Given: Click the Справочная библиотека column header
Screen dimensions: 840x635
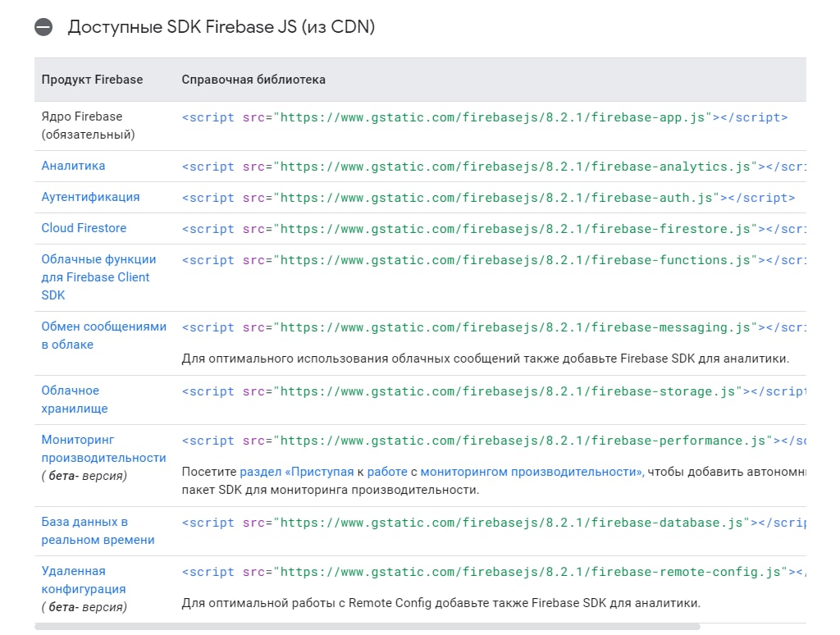Looking at the screenshot, I should coord(253,80).
